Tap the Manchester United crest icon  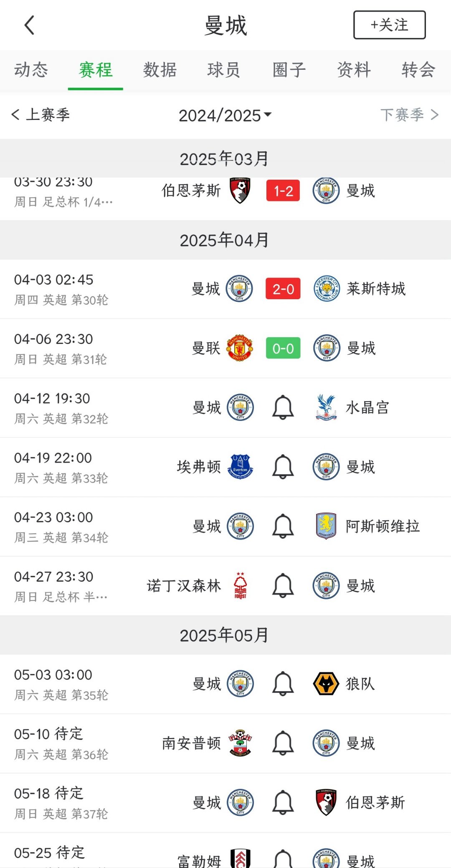240,348
